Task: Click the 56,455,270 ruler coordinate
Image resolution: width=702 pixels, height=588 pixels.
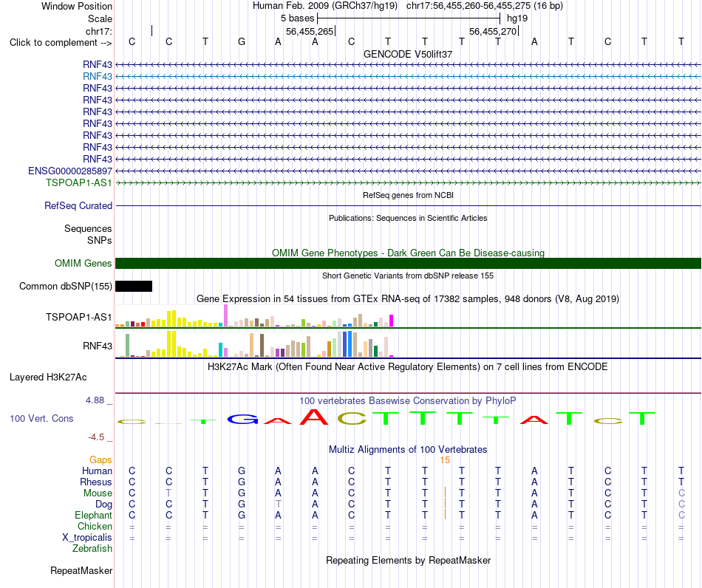Action: pos(493,31)
